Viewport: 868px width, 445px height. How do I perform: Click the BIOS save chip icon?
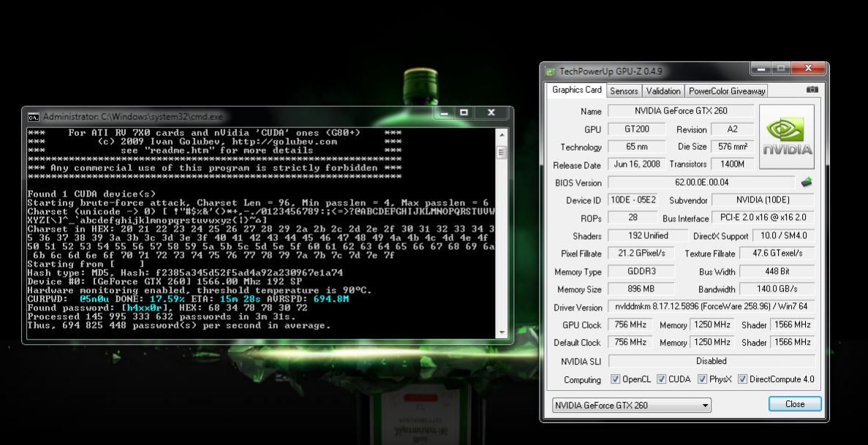pyautogui.click(x=806, y=182)
